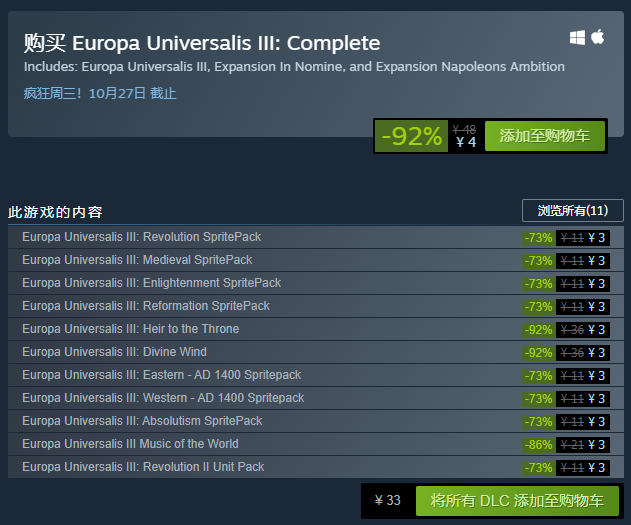Screen dimensions: 631x525
Task: Open 浏览所有(11) browse all button
Action: (x=572, y=210)
